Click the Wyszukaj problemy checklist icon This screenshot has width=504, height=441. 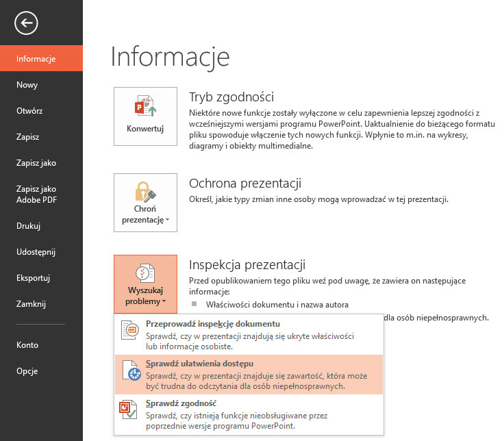[x=145, y=272]
